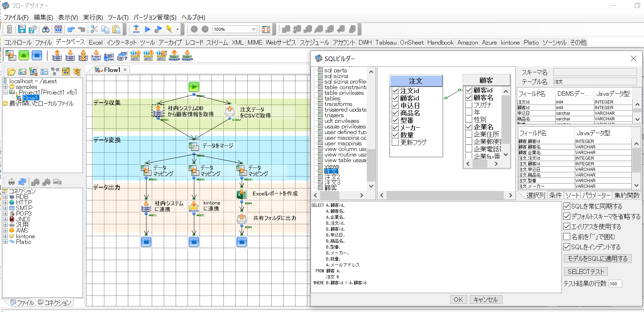This screenshot has width=644, height=312.
Task: Select the Merge database component icon
Action: 96,56
